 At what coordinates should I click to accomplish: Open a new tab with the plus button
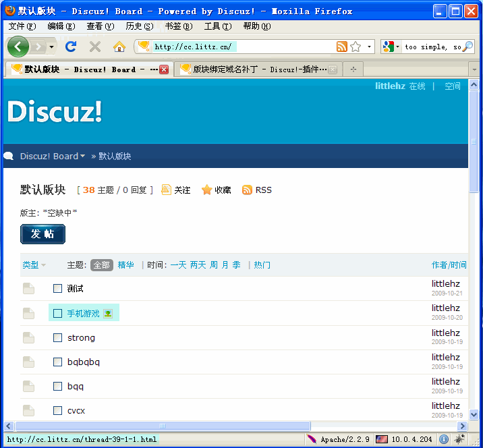click(353, 69)
